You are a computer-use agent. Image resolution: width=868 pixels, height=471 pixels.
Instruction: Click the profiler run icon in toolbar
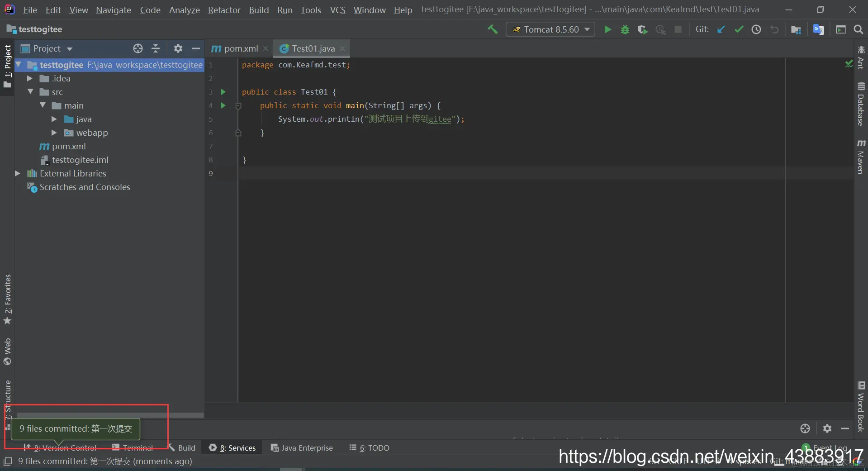coord(660,29)
